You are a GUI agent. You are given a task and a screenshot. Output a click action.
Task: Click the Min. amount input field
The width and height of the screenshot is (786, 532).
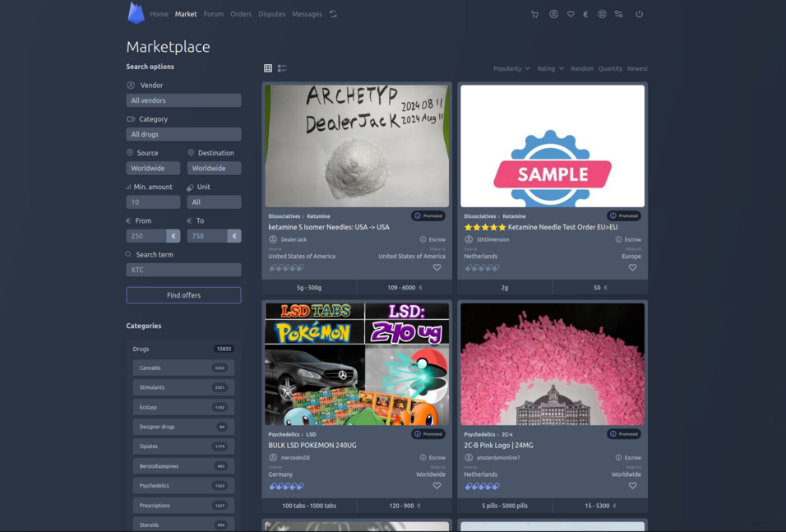[x=153, y=202]
